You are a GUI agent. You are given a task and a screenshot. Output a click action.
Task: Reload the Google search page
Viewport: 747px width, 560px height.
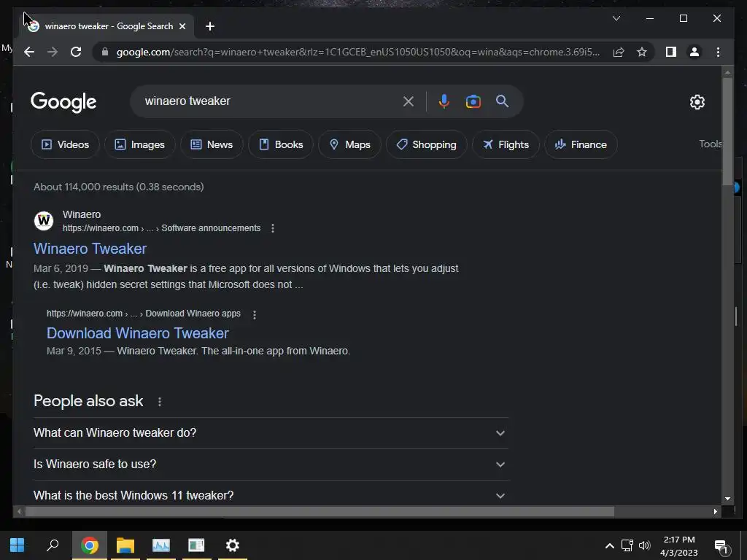[76, 52]
